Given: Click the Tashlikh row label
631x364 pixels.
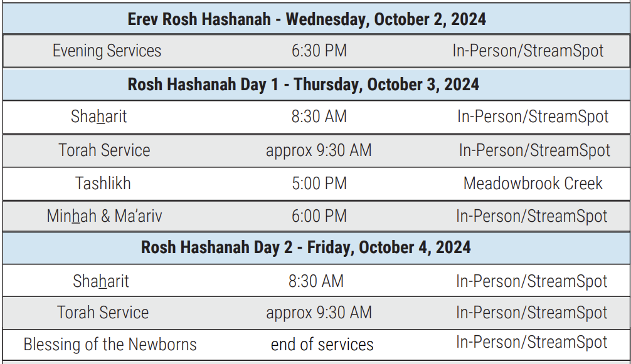Looking at the screenshot, I should 103,184.
